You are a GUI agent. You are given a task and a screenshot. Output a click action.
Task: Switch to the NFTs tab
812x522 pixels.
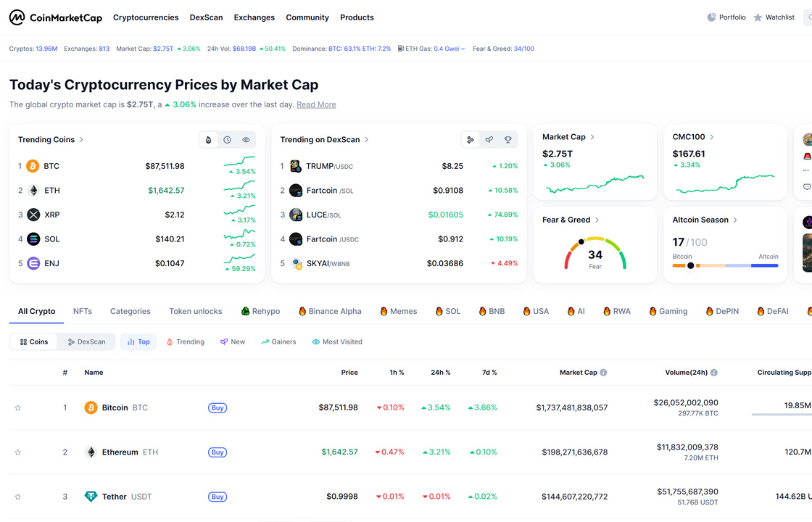tap(83, 311)
